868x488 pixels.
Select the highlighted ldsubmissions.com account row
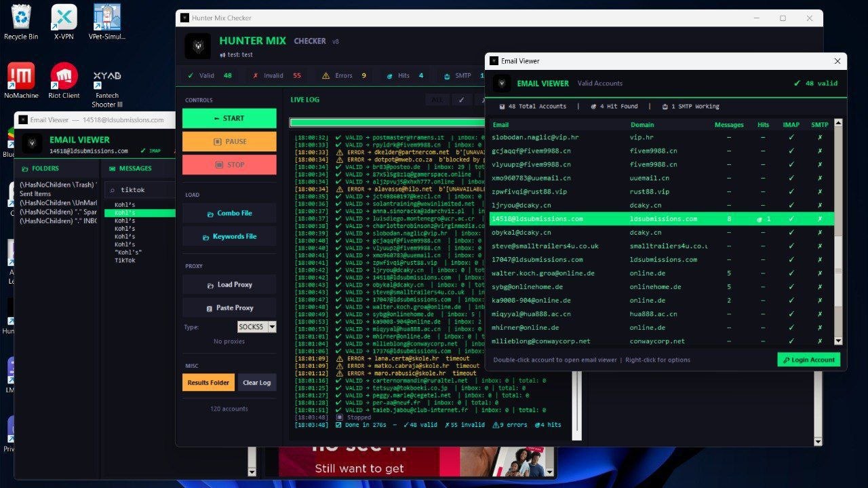pyautogui.click(x=661, y=219)
